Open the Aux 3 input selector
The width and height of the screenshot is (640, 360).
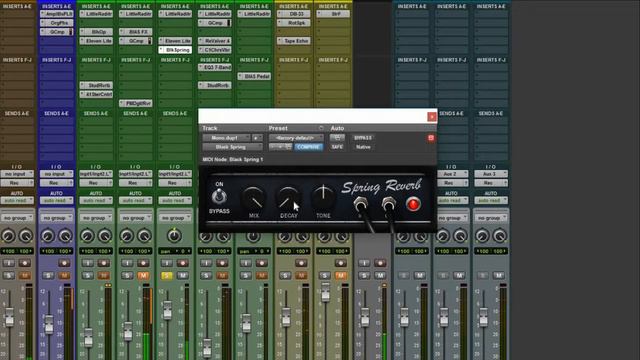pyautogui.click(x=491, y=174)
